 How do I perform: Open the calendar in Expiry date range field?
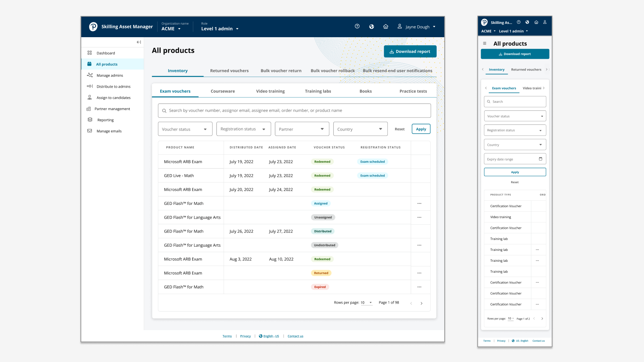[541, 159]
